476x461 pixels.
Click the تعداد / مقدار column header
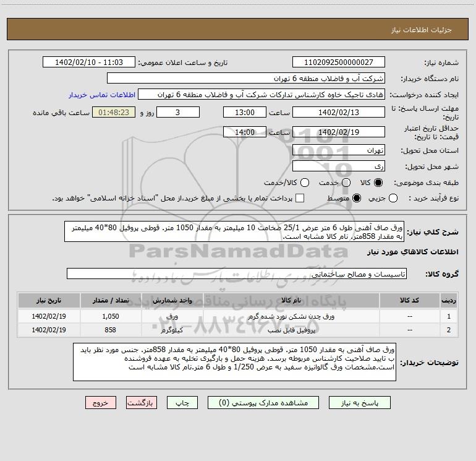[111, 300]
